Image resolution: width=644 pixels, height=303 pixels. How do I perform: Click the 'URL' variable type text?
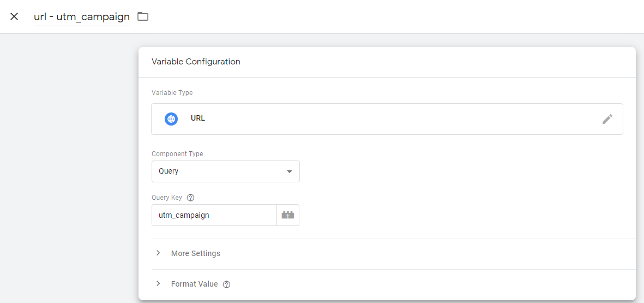198,118
